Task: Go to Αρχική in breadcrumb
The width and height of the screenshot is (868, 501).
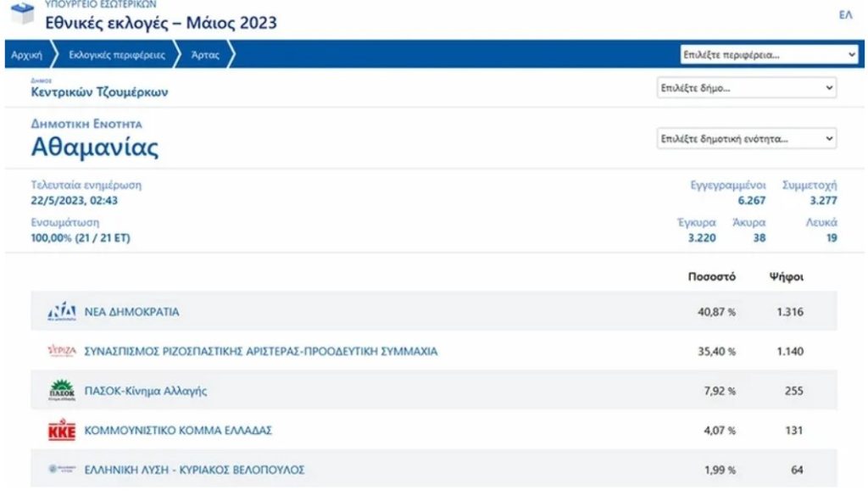Action: pos(27,55)
